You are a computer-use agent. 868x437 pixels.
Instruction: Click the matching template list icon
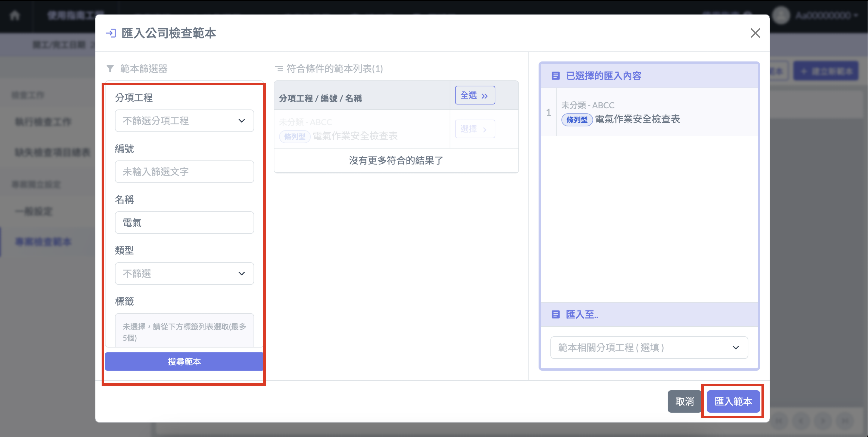pyautogui.click(x=279, y=69)
